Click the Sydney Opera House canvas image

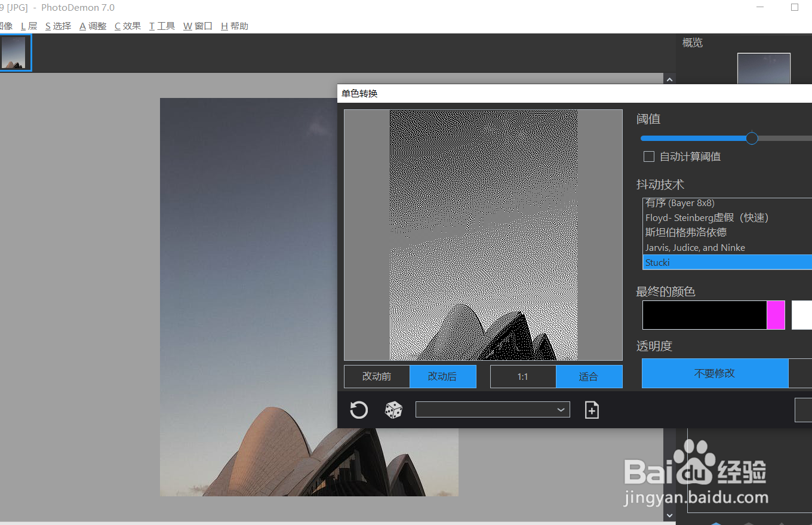[x=309, y=297]
